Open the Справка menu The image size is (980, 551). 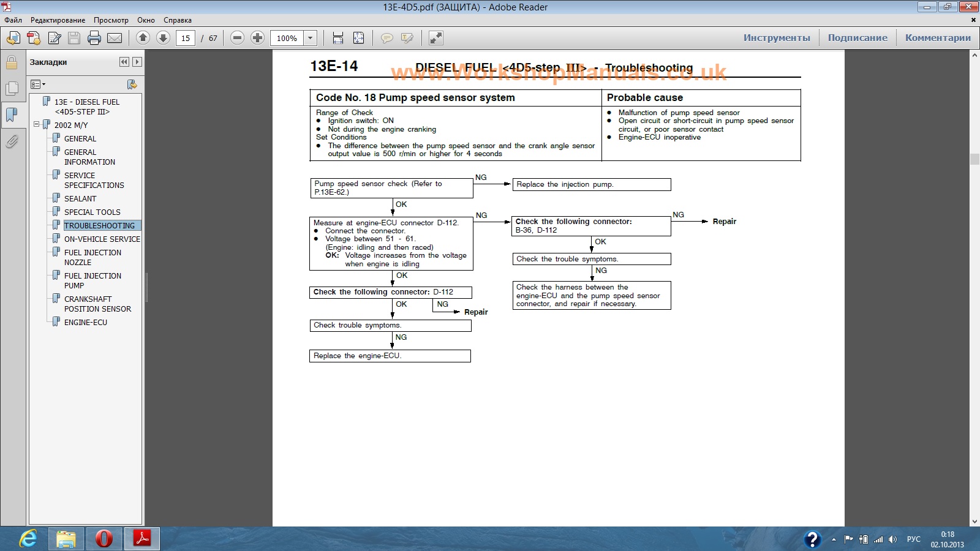pyautogui.click(x=178, y=20)
